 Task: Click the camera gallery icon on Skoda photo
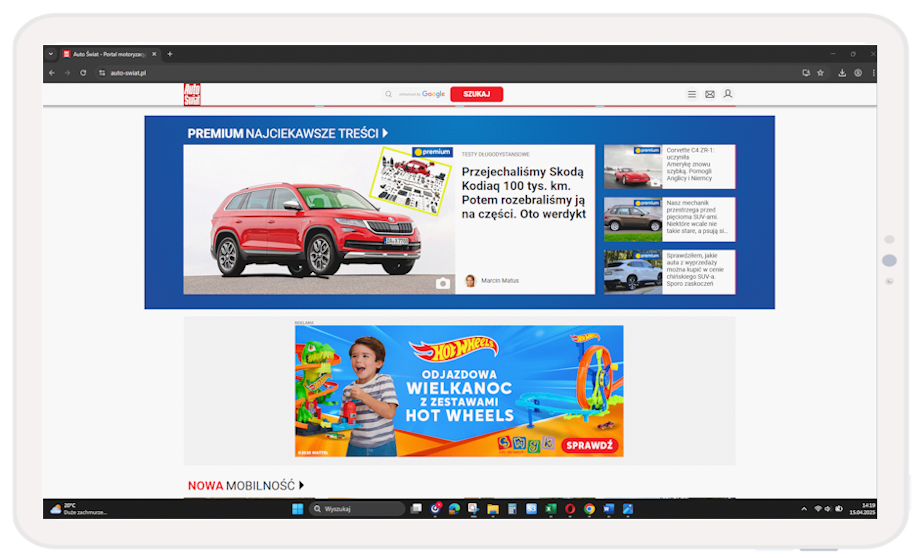click(443, 283)
